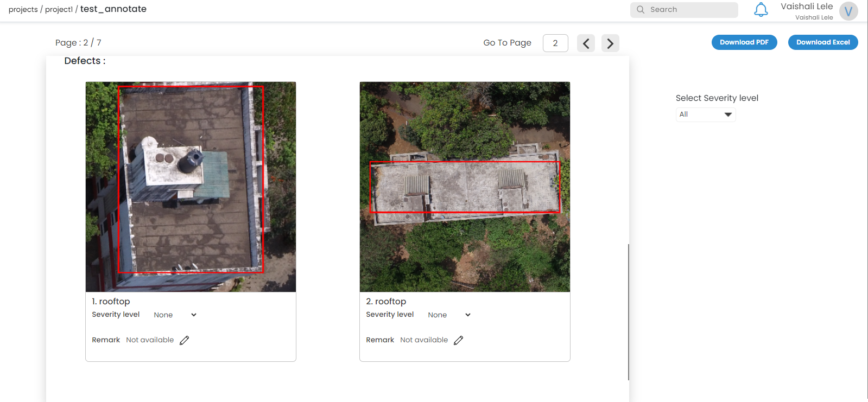The width and height of the screenshot is (868, 402).
Task: Click inside the Search text field
Action: pyautogui.click(x=690, y=10)
